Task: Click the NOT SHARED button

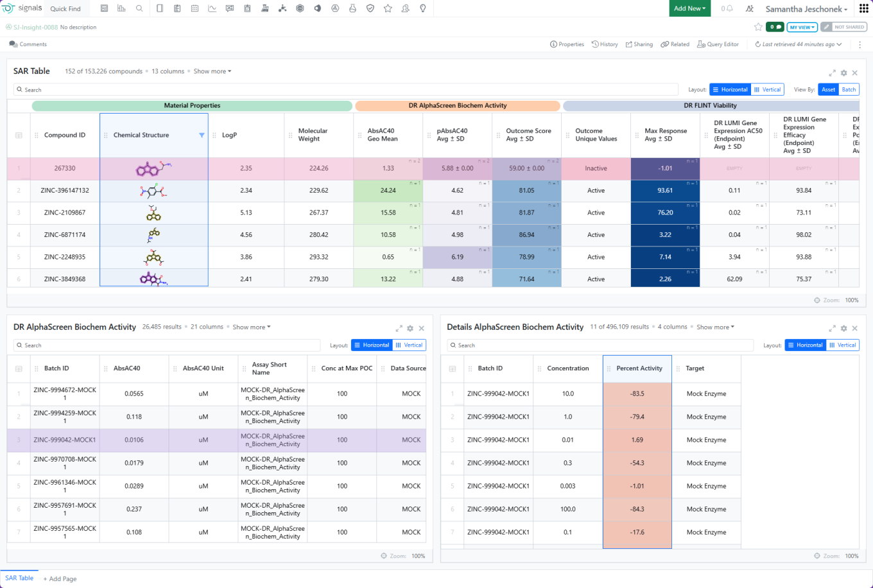Action: [843, 27]
